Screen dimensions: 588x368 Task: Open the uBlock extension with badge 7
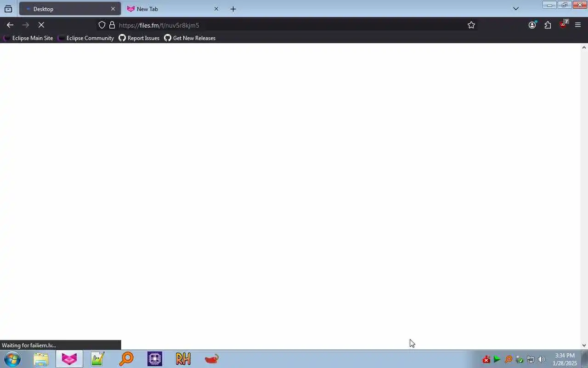[563, 24]
